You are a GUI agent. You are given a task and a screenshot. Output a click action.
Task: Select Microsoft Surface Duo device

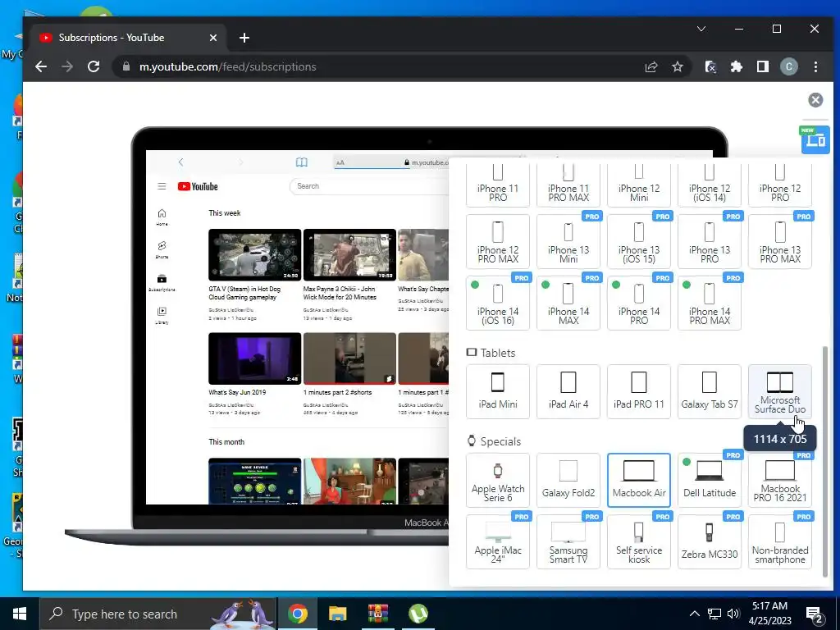780,391
